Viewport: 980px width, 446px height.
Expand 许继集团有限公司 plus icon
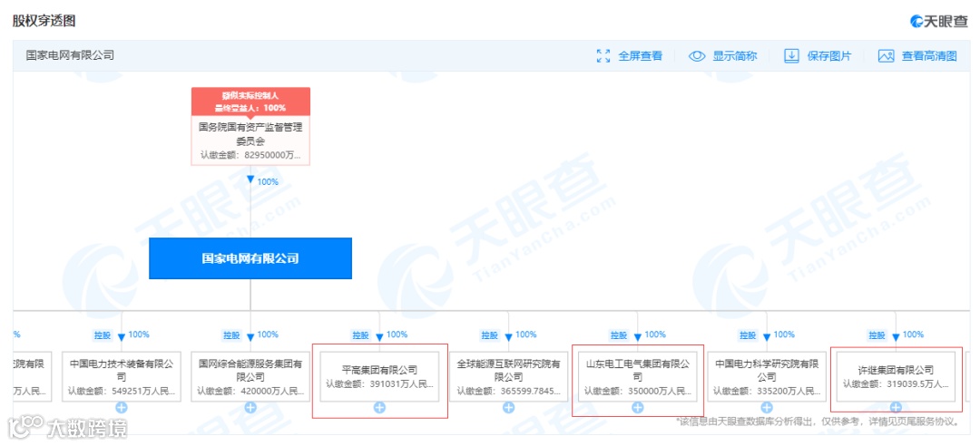[x=896, y=408]
